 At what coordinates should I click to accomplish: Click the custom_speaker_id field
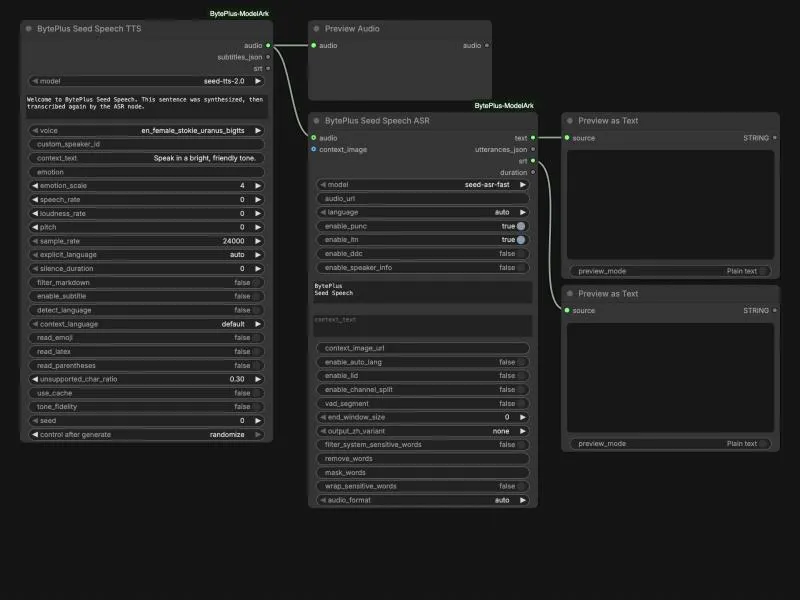pyautogui.click(x=146, y=144)
